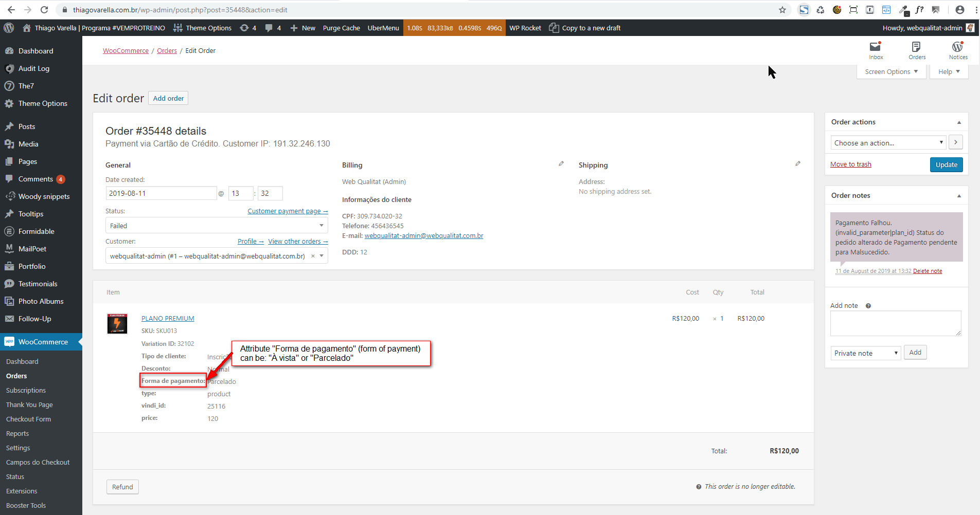980x515 pixels.
Task: Open WooCommerce Reports submenu
Action: tap(17, 434)
